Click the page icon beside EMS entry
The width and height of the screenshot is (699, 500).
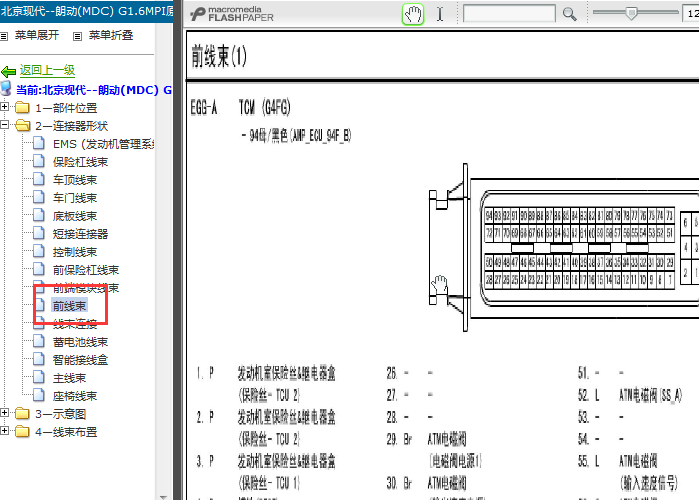point(39,143)
